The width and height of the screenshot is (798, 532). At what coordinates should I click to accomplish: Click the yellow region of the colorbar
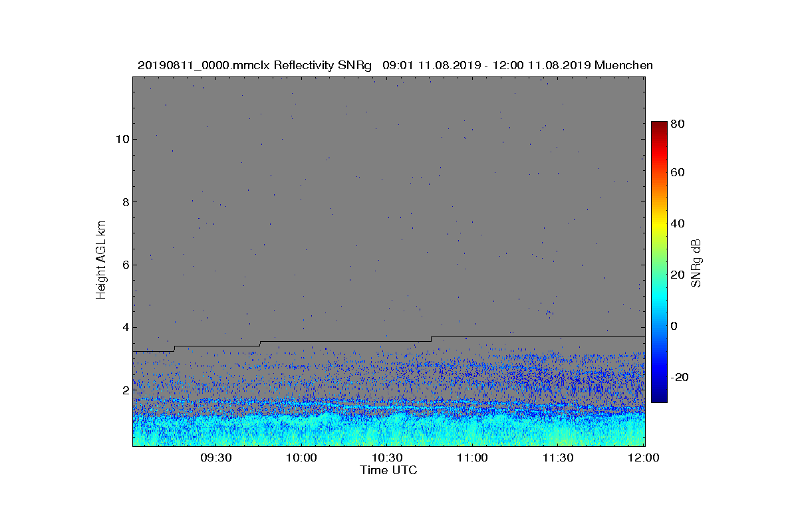[659, 226]
